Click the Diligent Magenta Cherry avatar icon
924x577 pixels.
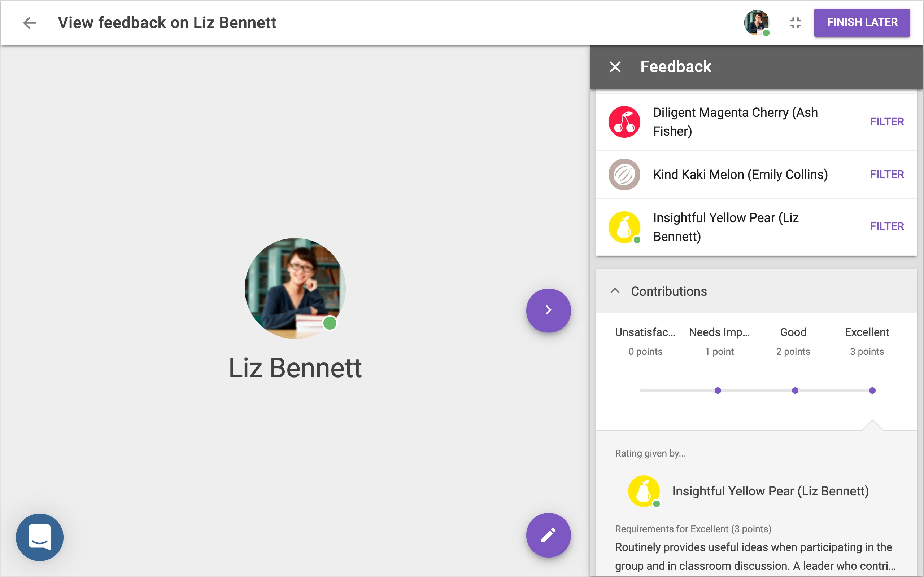pos(624,122)
